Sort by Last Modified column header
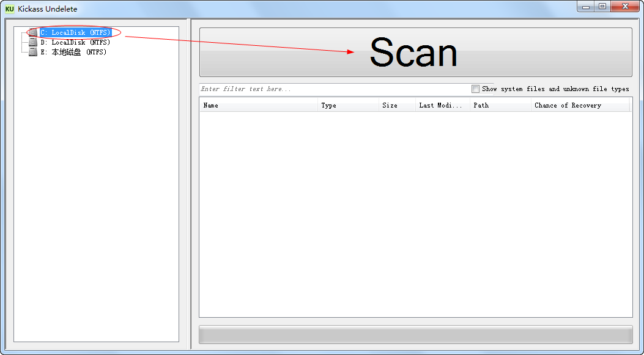The image size is (644, 355). point(442,106)
